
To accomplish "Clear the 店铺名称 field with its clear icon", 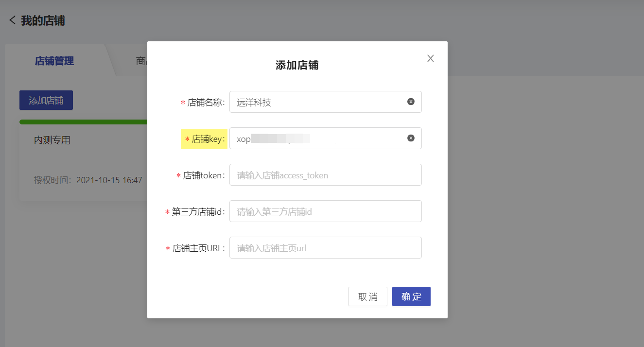I will tap(411, 102).
